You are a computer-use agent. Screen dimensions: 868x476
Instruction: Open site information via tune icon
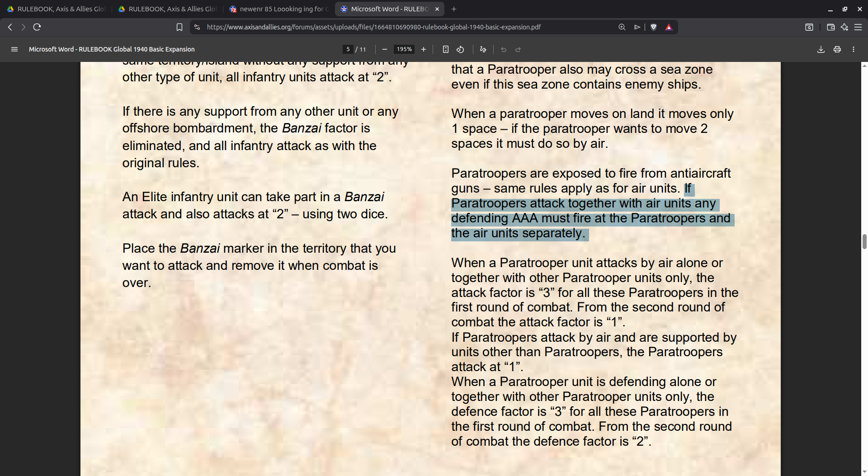pyautogui.click(x=197, y=27)
